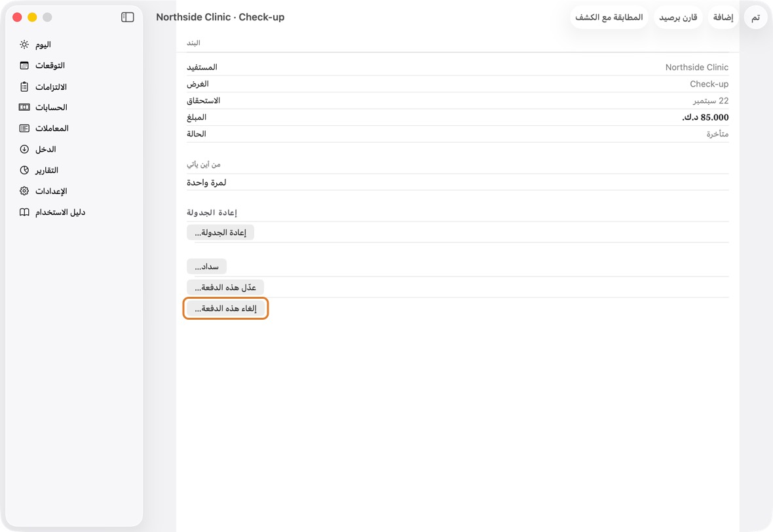Click إلغاء هذه الدفعة... button
This screenshot has height=532, width=773.
tap(225, 309)
